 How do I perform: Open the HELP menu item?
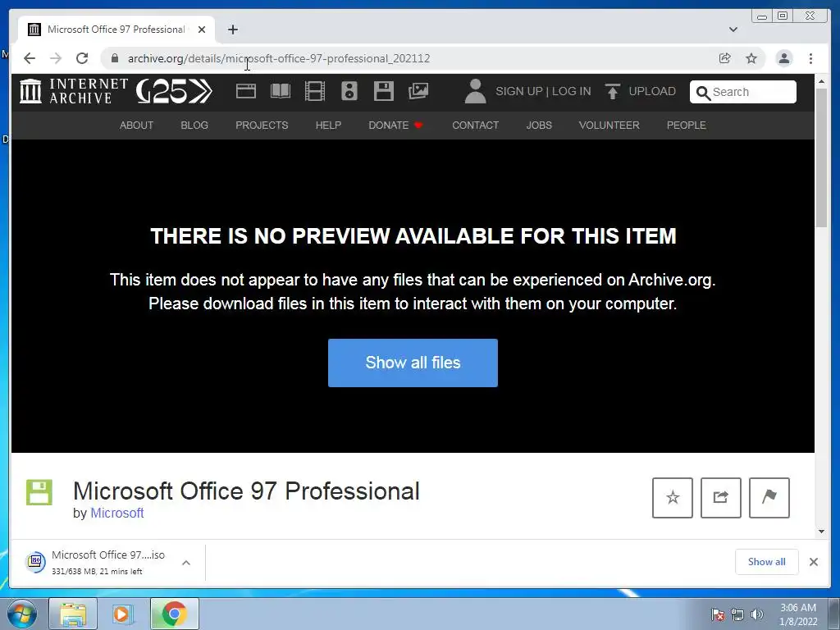pos(328,126)
